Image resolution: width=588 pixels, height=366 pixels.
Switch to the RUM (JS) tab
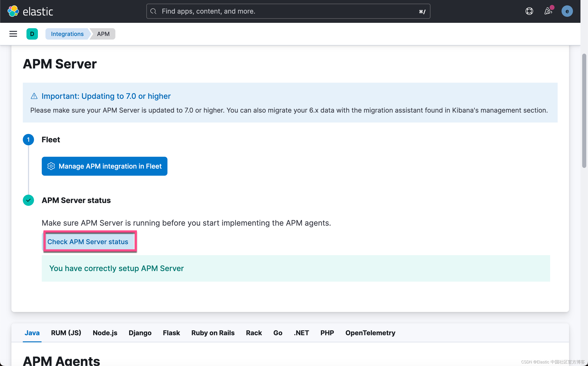point(66,333)
